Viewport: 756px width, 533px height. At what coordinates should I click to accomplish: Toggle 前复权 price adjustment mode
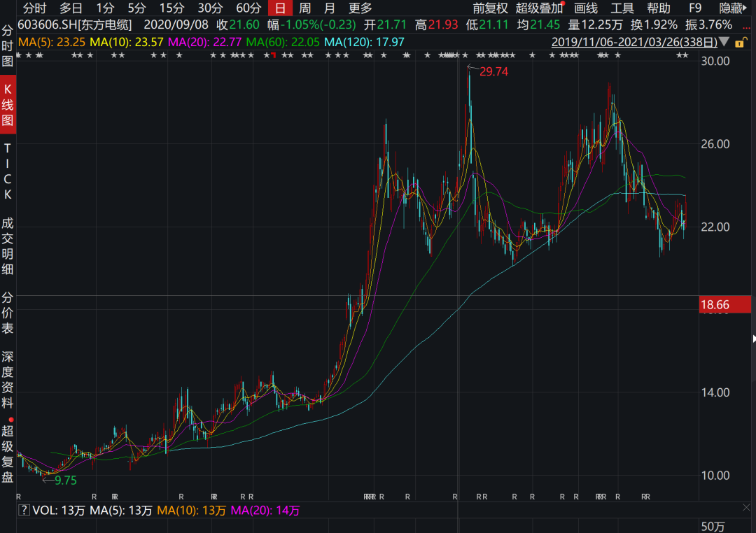click(490, 8)
